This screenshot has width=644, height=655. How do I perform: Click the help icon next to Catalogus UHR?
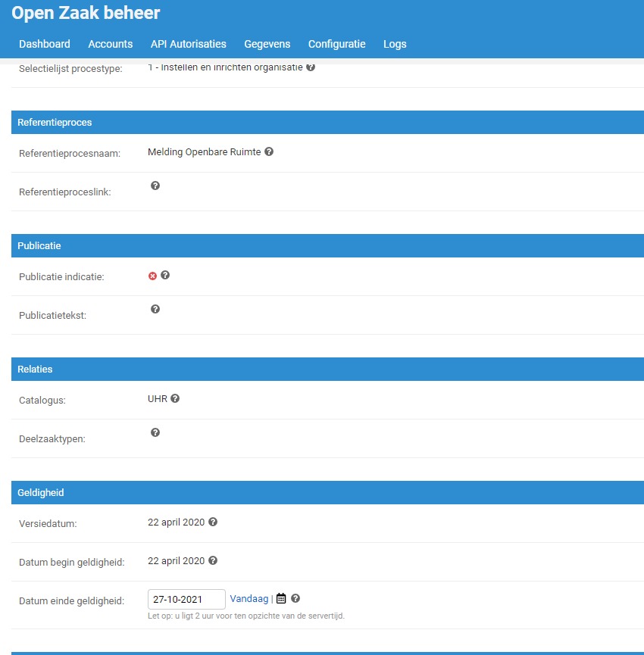pyautogui.click(x=174, y=399)
